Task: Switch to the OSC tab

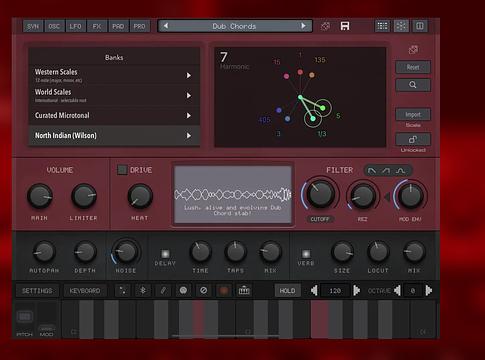Action: [x=54, y=26]
